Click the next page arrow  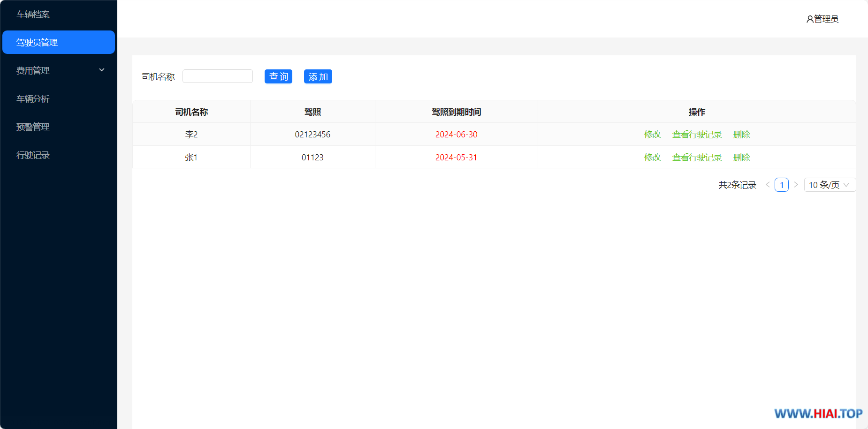click(796, 185)
